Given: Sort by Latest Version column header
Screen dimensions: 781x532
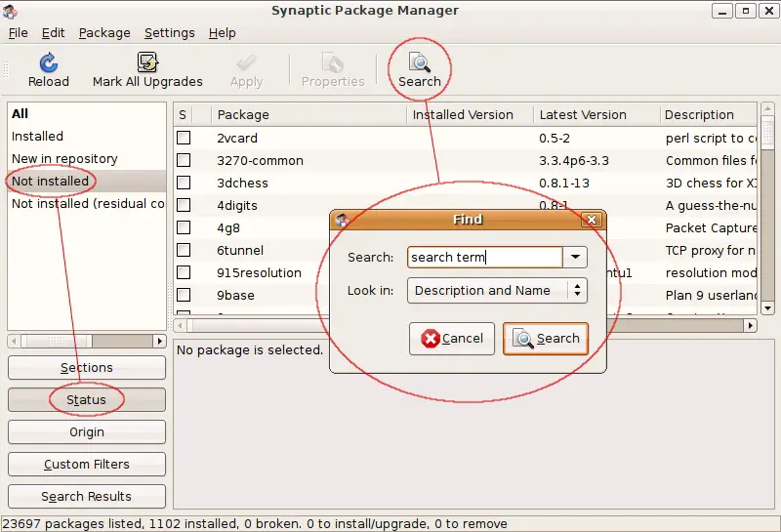Looking at the screenshot, I should click(596, 114).
